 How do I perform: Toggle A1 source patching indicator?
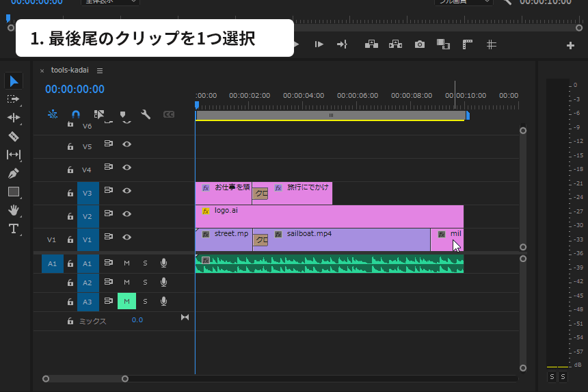pyautogui.click(x=52, y=263)
